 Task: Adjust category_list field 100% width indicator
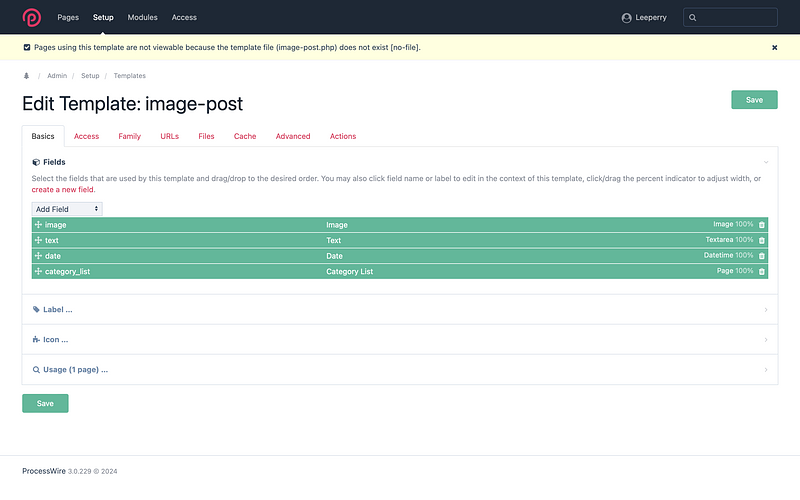click(744, 270)
